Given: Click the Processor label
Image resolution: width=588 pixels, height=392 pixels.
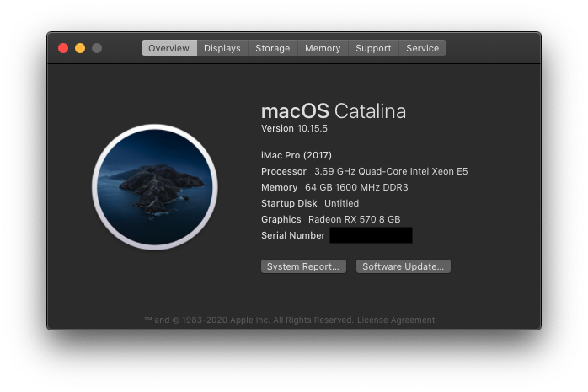Looking at the screenshot, I should coord(284,171).
